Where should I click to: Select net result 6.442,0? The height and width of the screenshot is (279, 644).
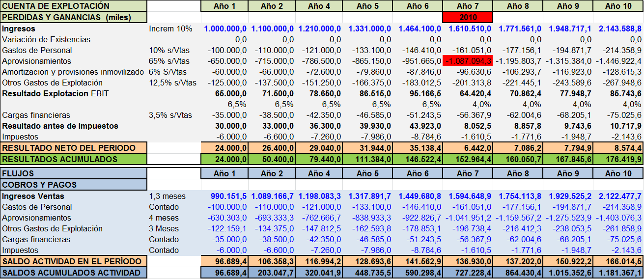click(467, 148)
